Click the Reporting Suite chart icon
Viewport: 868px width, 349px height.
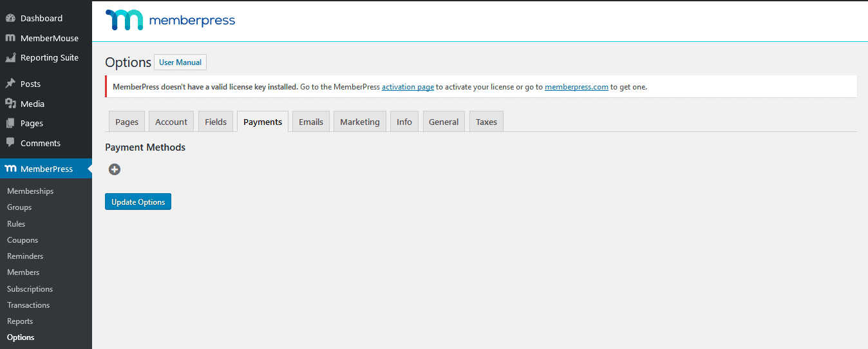point(10,58)
